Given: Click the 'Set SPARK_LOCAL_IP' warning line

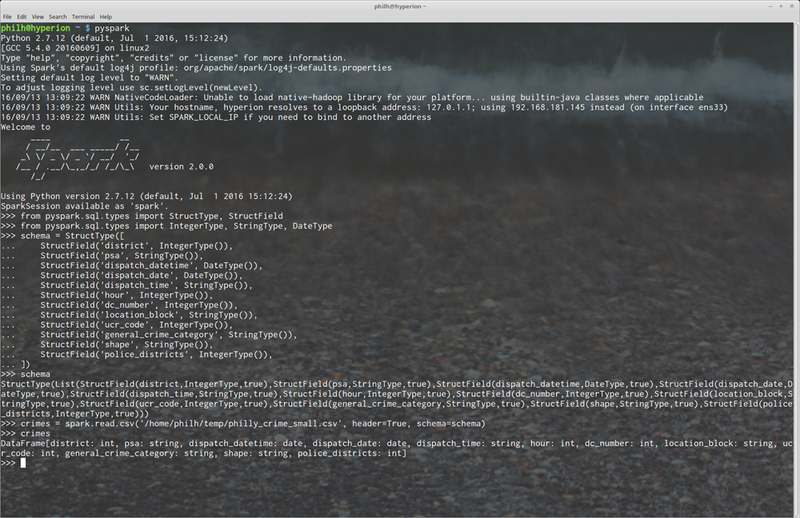Looking at the screenshot, I should tap(216, 117).
